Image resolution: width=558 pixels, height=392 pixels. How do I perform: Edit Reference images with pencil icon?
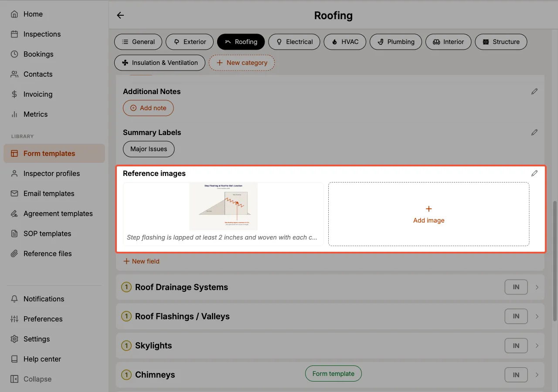point(534,173)
